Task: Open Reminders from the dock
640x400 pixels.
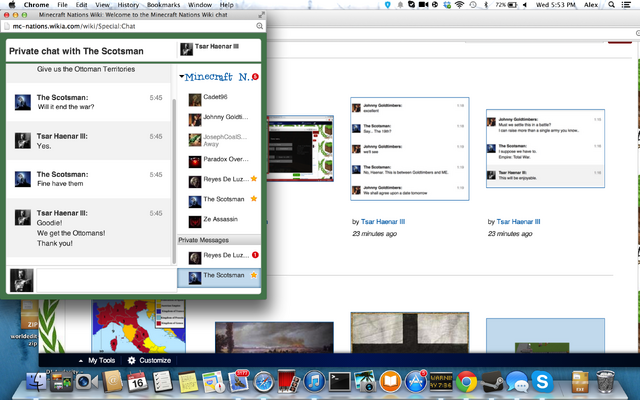Action: point(162,382)
